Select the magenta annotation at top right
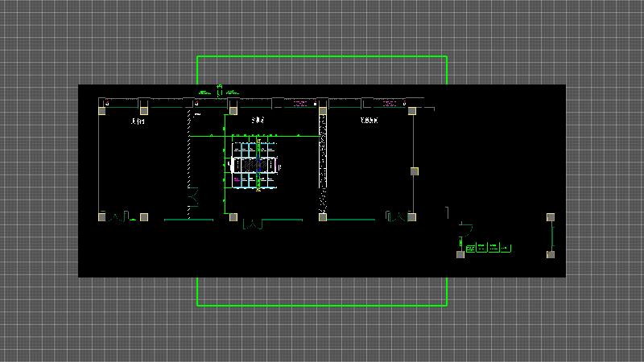 pos(390,103)
